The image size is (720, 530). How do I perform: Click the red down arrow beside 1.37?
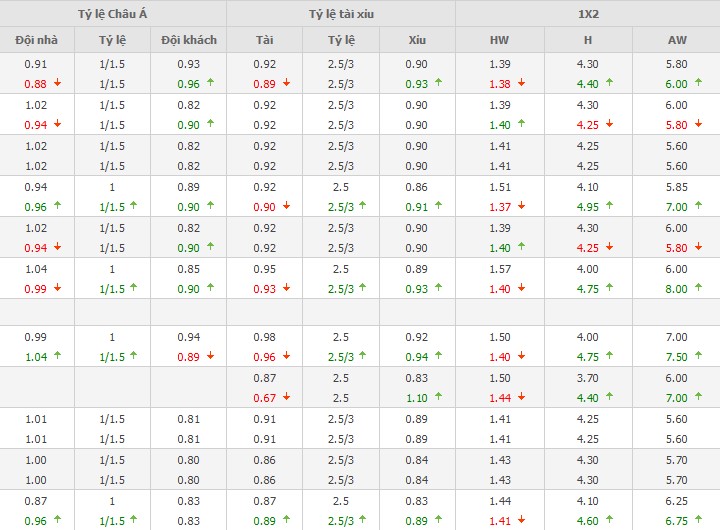coord(523,207)
